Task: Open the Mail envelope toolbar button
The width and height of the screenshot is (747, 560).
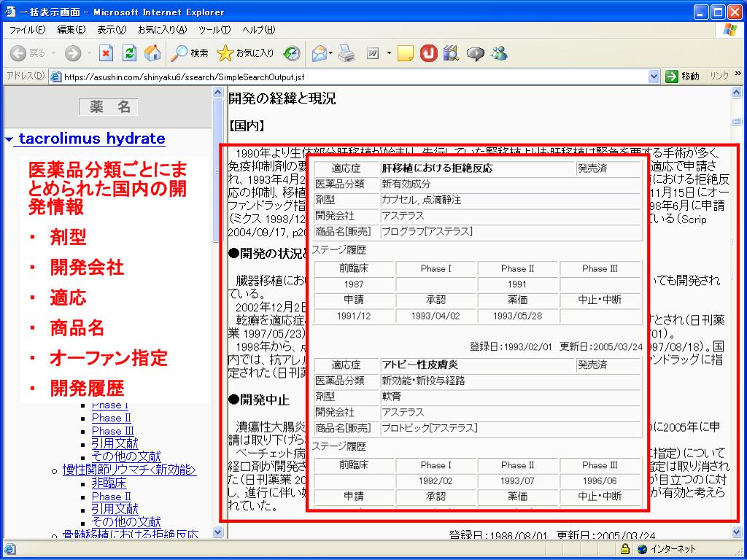Action: tap(320, 53)
